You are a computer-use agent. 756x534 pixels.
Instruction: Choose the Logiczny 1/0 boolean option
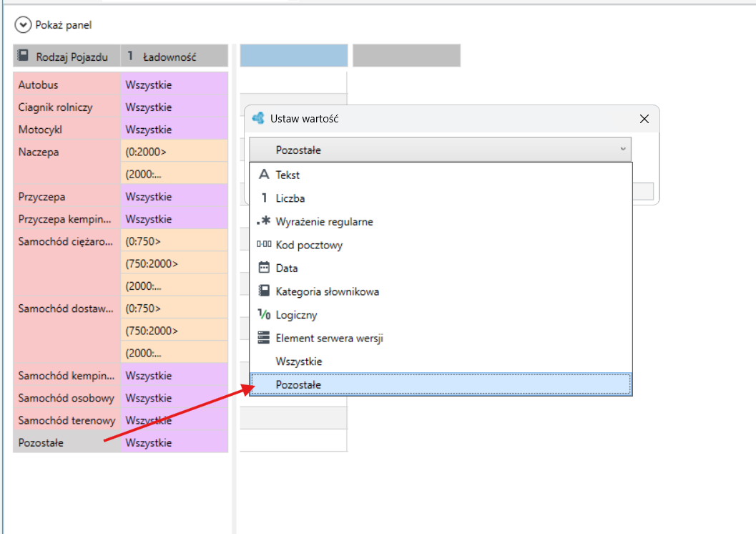441,314
